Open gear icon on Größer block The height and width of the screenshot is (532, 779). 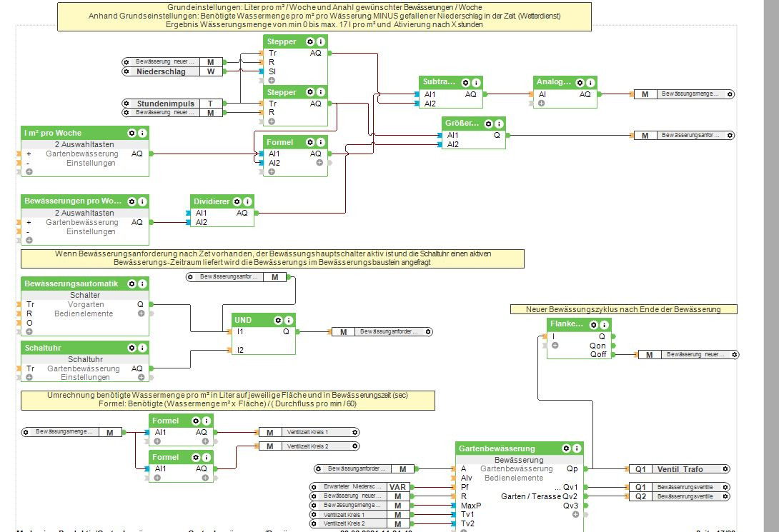488,124
